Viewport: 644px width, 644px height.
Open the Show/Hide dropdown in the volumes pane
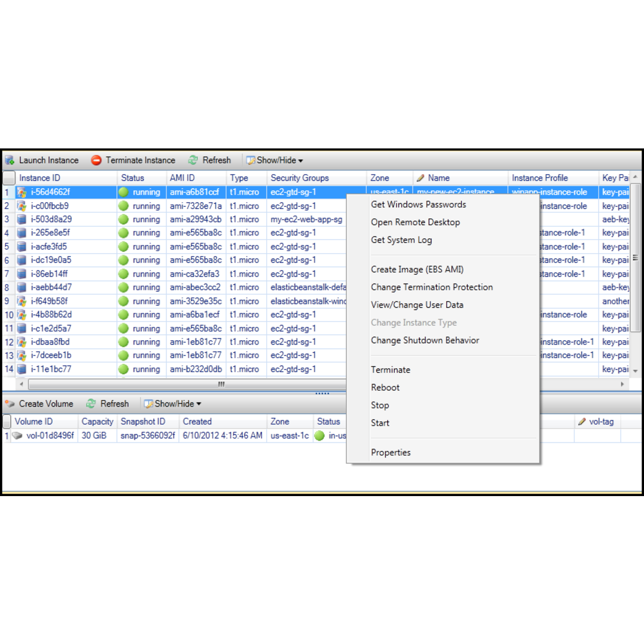click(x=172, y=404)
